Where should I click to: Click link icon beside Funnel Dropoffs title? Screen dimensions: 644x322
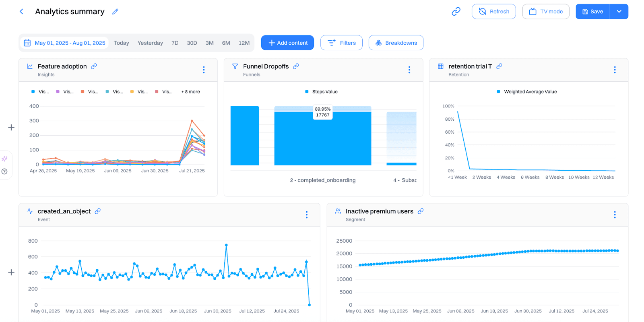(x=296, y=66)
